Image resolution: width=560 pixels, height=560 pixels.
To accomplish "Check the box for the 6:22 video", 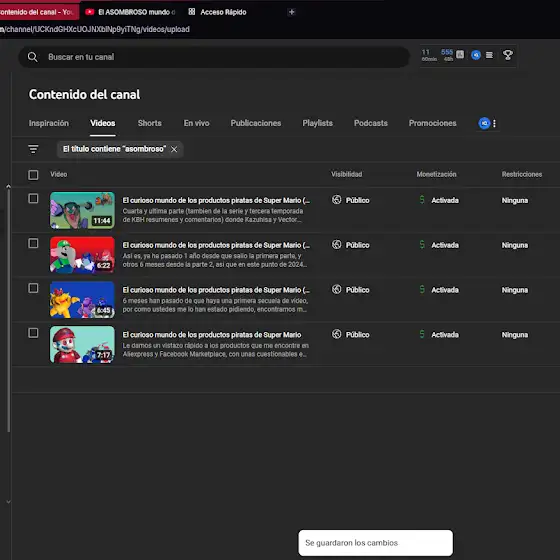I will point(33,243).
